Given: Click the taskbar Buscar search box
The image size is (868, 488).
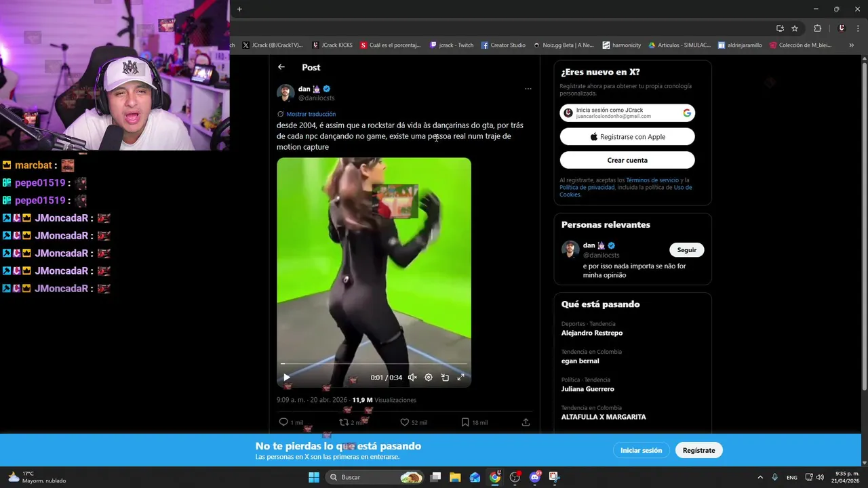Looking at the screenshot, I should 375,477.
